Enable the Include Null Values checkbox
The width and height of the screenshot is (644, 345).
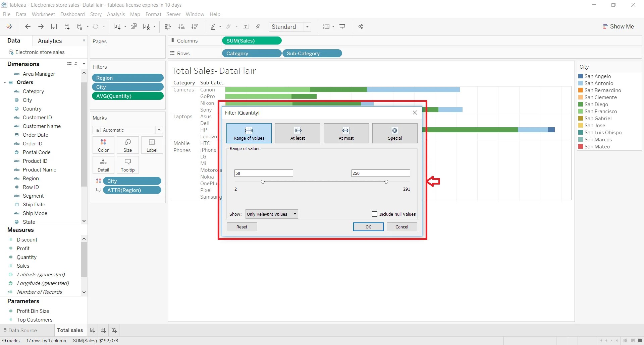pyautogui.click(x=375, y=214)
